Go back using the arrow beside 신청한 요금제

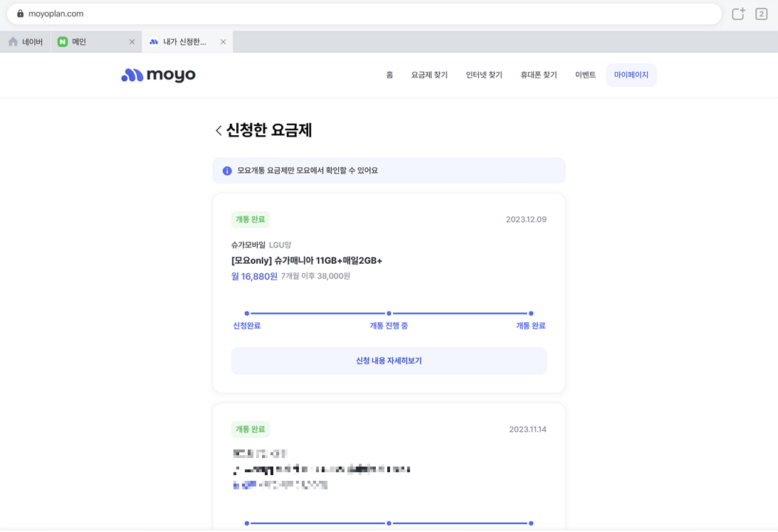219,130
